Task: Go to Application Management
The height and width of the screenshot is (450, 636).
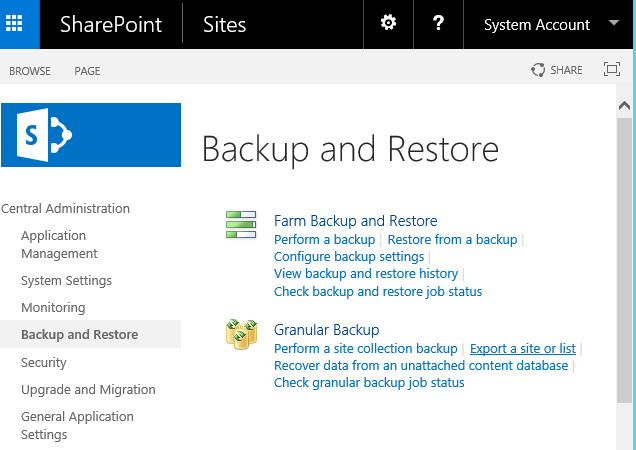Action: coord(59,244)
